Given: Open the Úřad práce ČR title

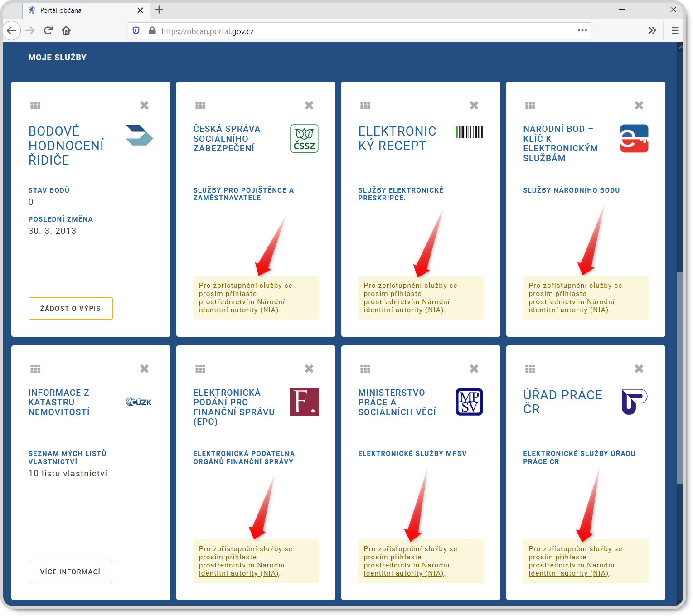Looking at the screenshot, I should [x=562, y=402].
